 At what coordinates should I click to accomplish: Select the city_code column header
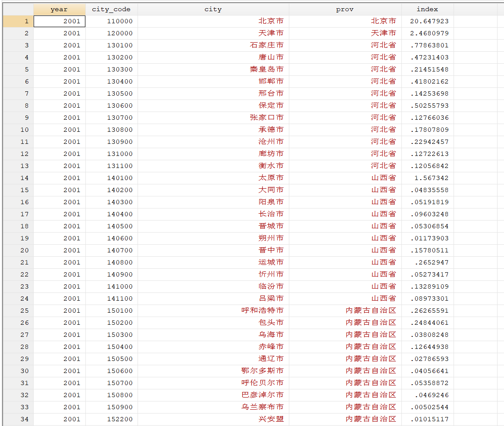111,9
